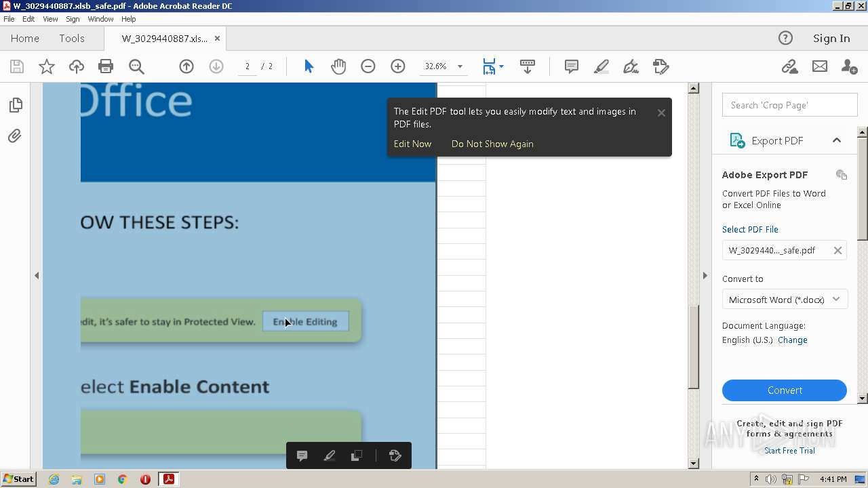Screen dimensions: 868x488
Task: Open the View menu
Action: (x=50, y=19)
